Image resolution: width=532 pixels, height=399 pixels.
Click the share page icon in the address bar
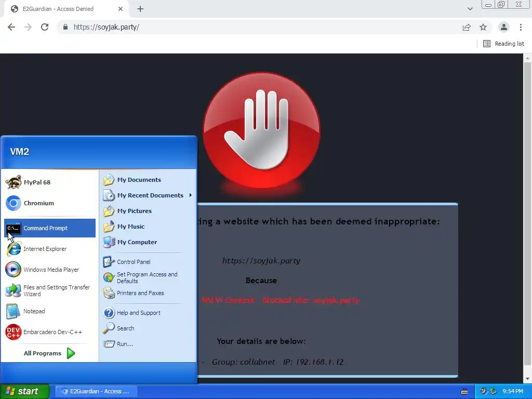pos(467,27)
